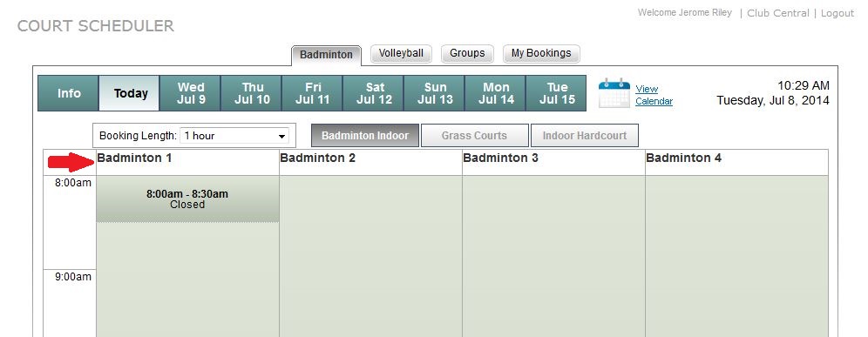
Task: Choose Tue Jul 15
Action: pos(556,93)
